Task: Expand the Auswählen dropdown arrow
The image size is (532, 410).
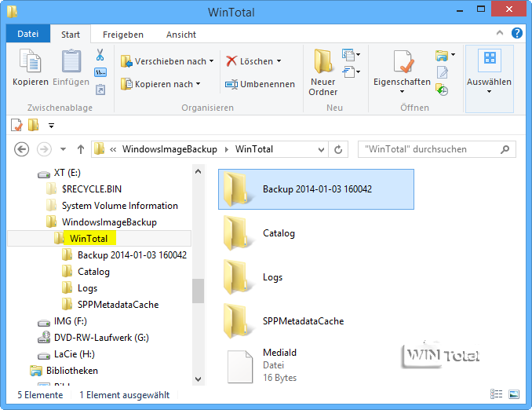Action: tap(489, 92)
